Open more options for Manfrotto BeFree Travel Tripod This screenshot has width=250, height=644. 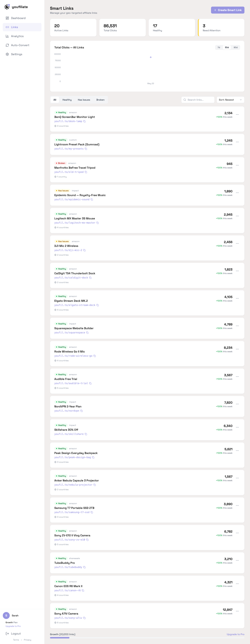[237, 165]
